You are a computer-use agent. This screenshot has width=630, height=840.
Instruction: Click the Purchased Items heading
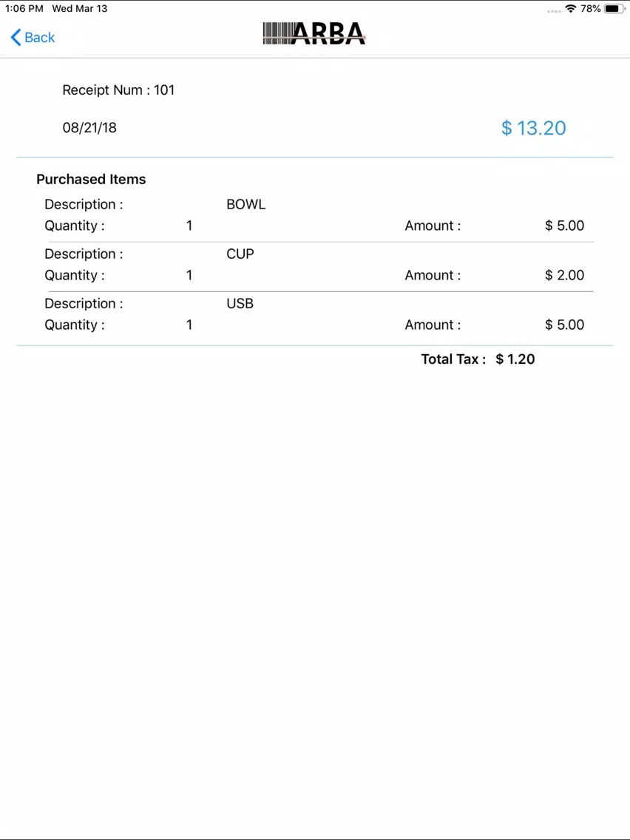click(91, 180)
